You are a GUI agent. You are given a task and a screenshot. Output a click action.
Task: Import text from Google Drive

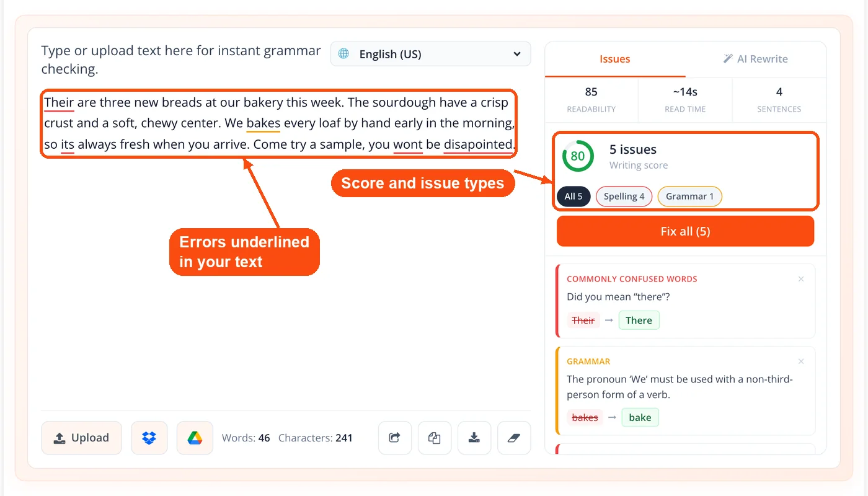[x=195, y=438]
